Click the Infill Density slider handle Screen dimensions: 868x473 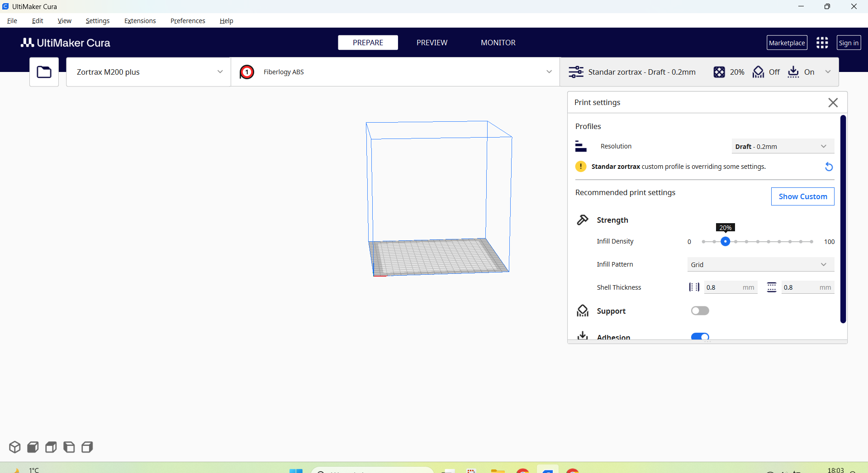[725, 242]
